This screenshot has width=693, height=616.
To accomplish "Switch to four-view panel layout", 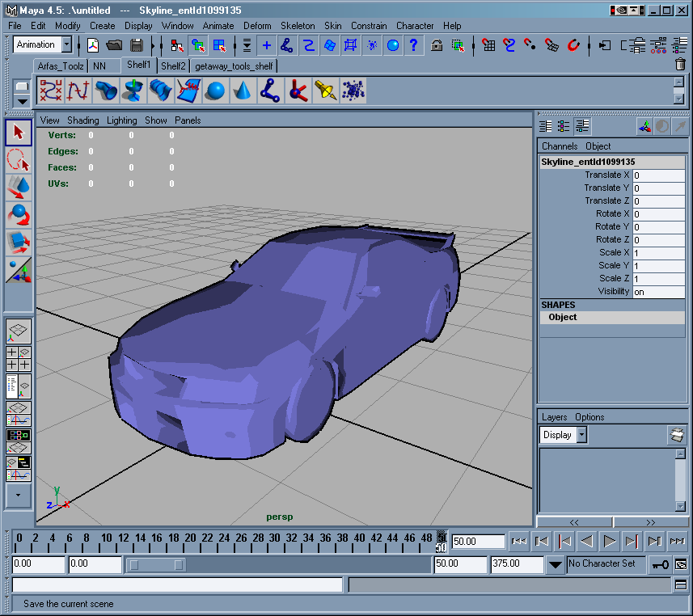I will tap(19, 358).
